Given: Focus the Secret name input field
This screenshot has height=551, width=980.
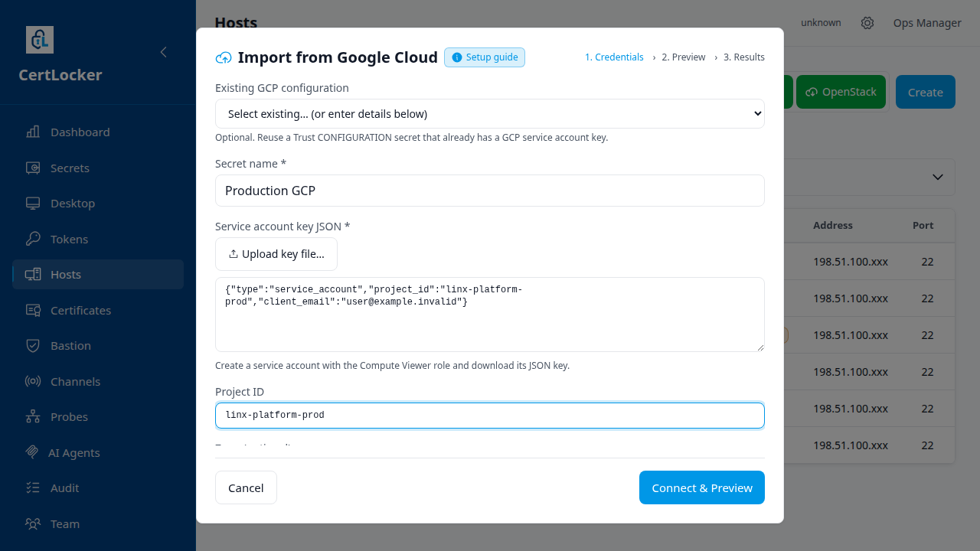Looking at the screenshot, I should click(490, 191).
